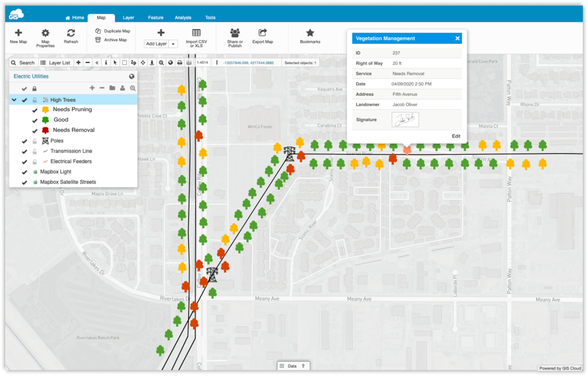Toggle visibility of Mapbox Satellite Streets layer
This screenshot has height=376, width=588.
coord(24,182)
